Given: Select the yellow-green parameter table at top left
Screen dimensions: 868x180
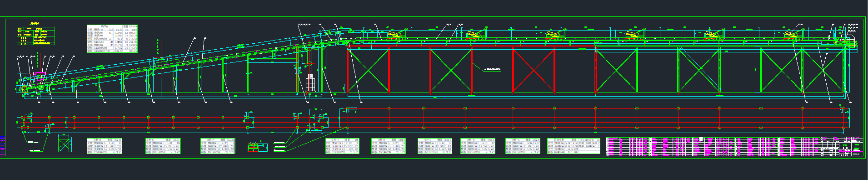Looking at the screenshot, I should point(36,36).
